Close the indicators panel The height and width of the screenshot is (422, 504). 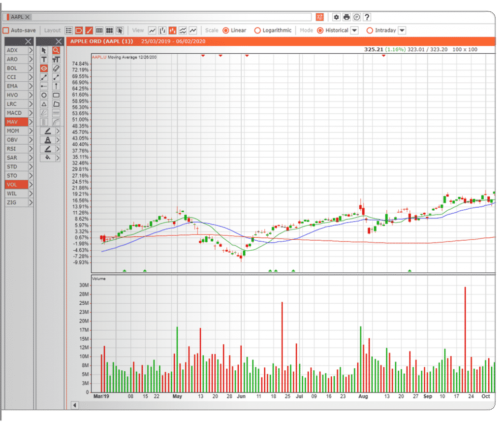pos(28,41)
